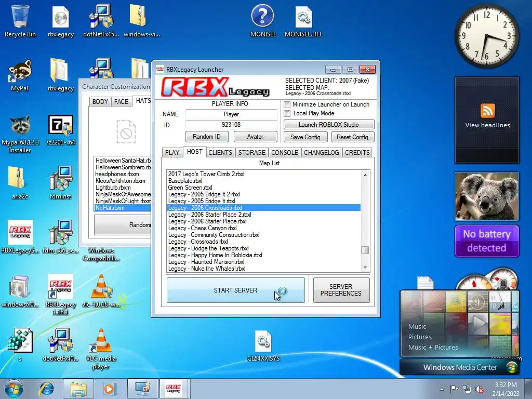Select the Mypal 68.12.3 Installer icon

point(20,134)
